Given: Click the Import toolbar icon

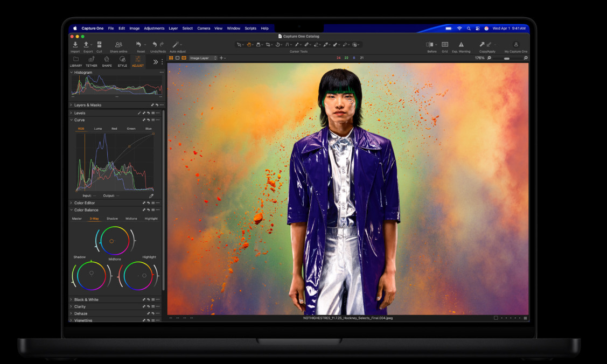Looking at the screenshot, I should tap(75, 45).
